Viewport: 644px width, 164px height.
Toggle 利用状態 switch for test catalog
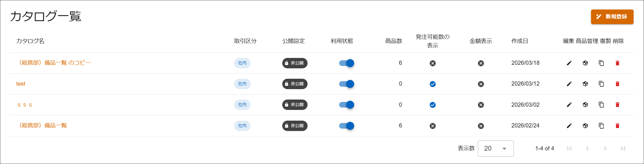pyautogui.click(x=347, y=84)
